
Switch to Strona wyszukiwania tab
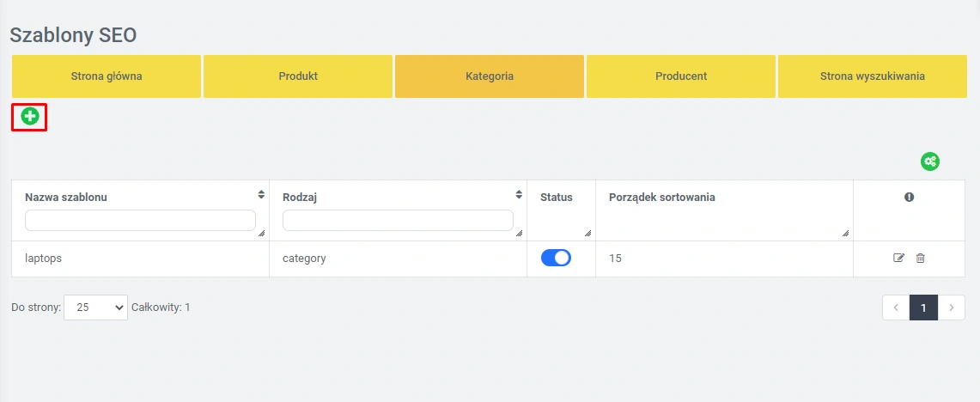click(872, 76)
